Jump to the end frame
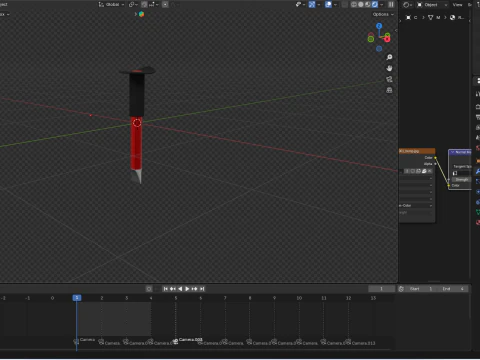The height and width of the screenshot is (360, 480). click(202, 289)
